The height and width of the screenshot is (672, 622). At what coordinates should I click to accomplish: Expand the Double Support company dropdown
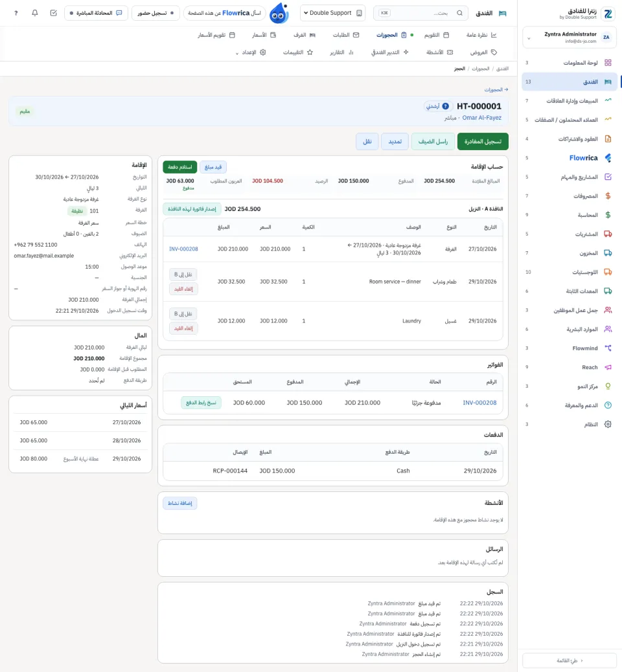(x=332, y=13)
